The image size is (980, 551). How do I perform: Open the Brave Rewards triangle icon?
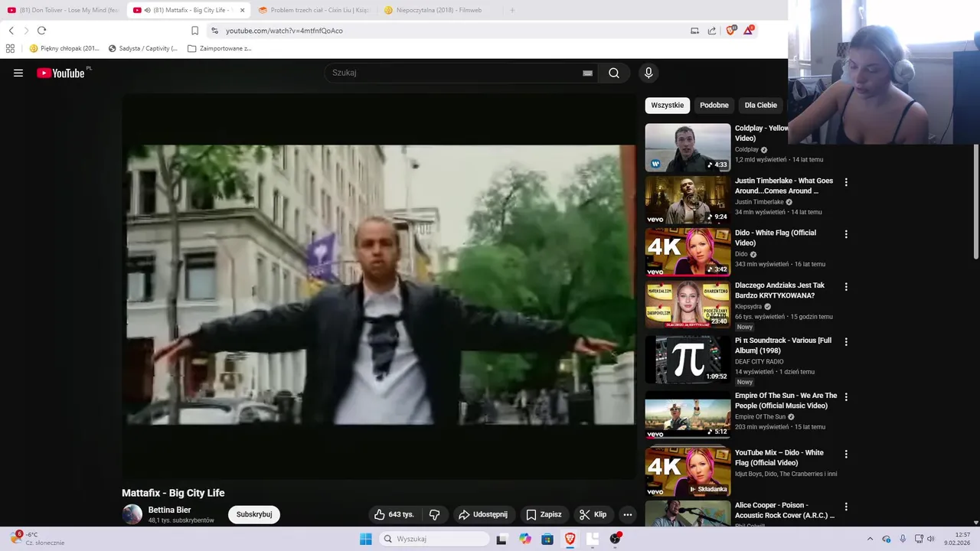(x=749, y=31)
